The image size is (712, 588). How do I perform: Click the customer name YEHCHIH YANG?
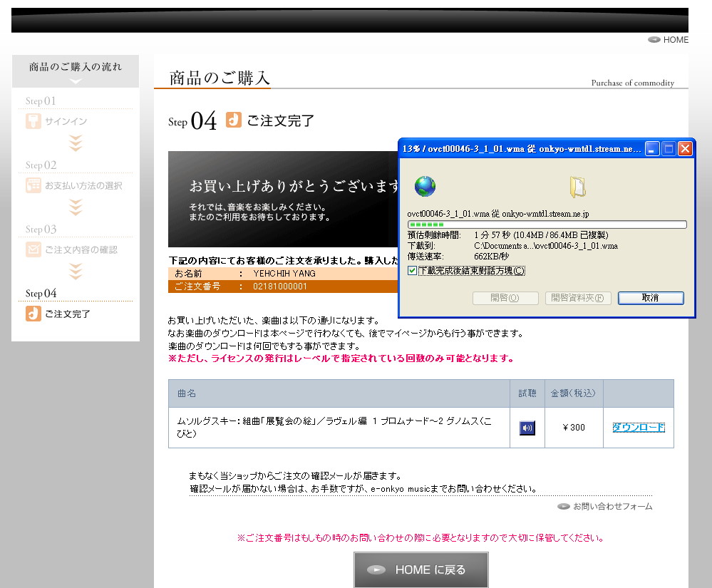point(284,274)
